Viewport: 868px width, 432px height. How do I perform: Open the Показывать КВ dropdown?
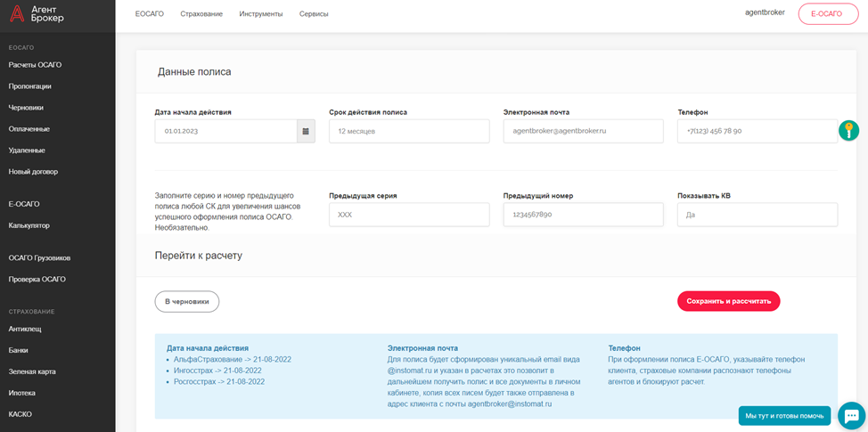[757, 215]
